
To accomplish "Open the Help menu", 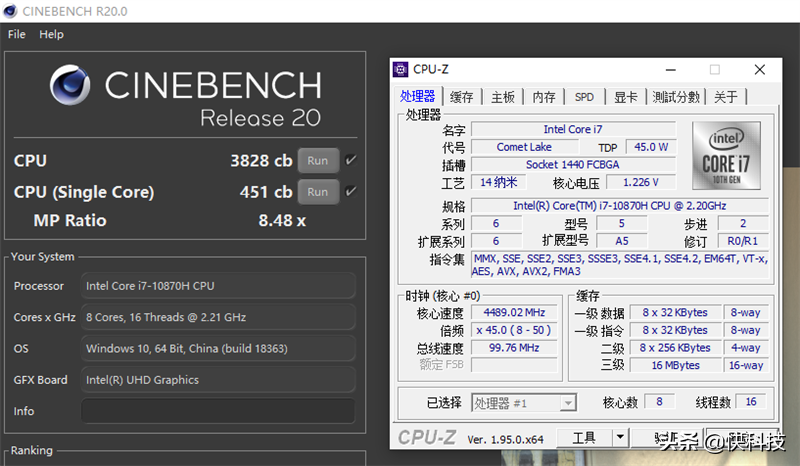I will tap(51, 34).
